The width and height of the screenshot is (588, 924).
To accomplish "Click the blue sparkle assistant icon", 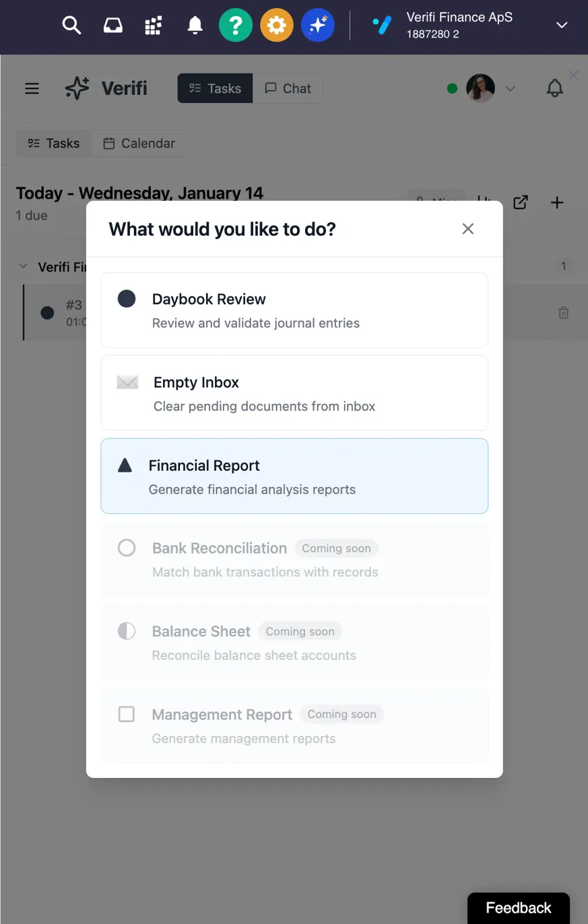I will coord(318,26).
